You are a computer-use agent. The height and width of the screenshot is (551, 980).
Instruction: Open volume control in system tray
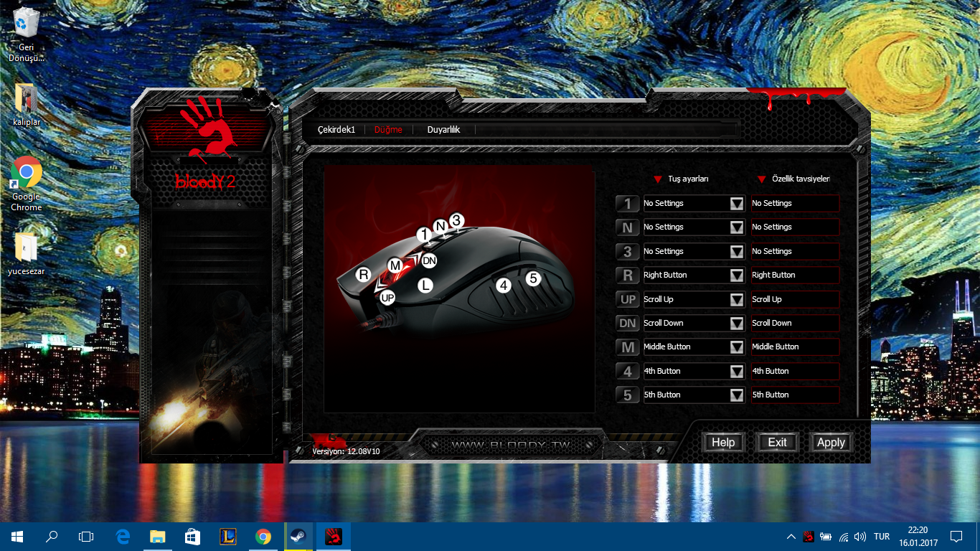[x=860, y=537]
